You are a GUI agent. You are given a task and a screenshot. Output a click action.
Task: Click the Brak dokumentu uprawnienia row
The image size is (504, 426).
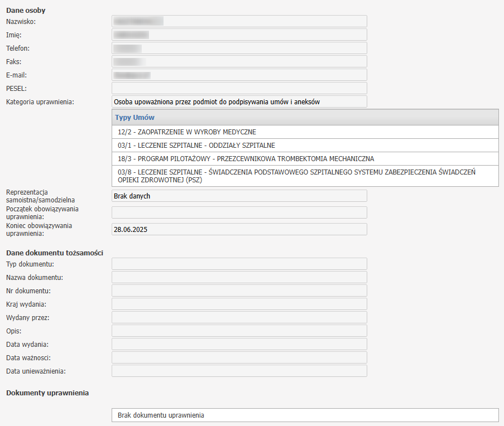[x=305, y=415]
